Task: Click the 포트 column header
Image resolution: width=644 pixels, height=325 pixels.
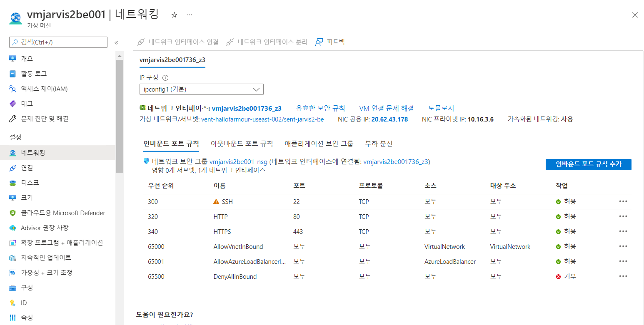Action: [299, 186]
